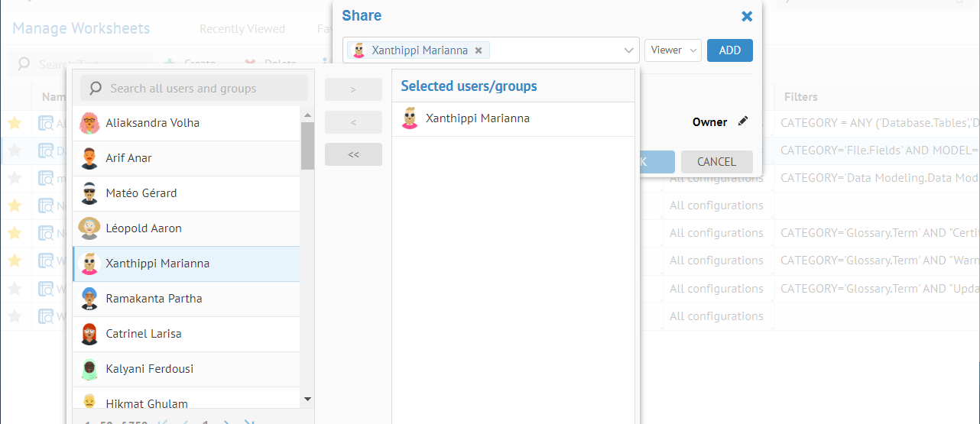The image size is (980, 424).
Task: Click Aliaksandra Volha's avatar icon
Action: [x=89, y=123]
